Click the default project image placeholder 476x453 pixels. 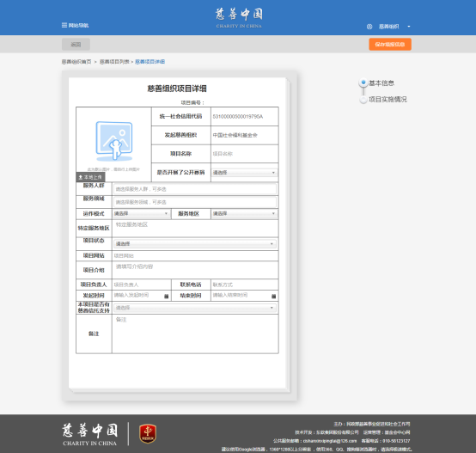pos(114,141)
